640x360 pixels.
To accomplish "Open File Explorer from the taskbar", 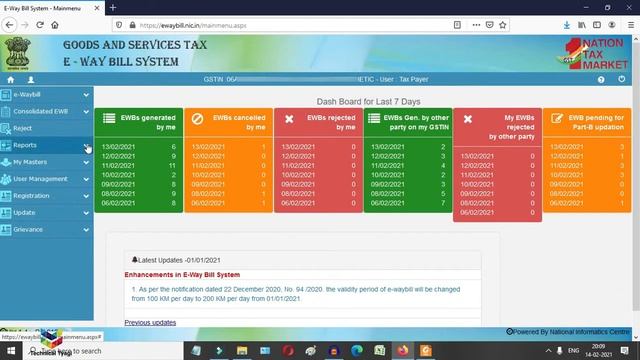I will [x=242, y=351].
